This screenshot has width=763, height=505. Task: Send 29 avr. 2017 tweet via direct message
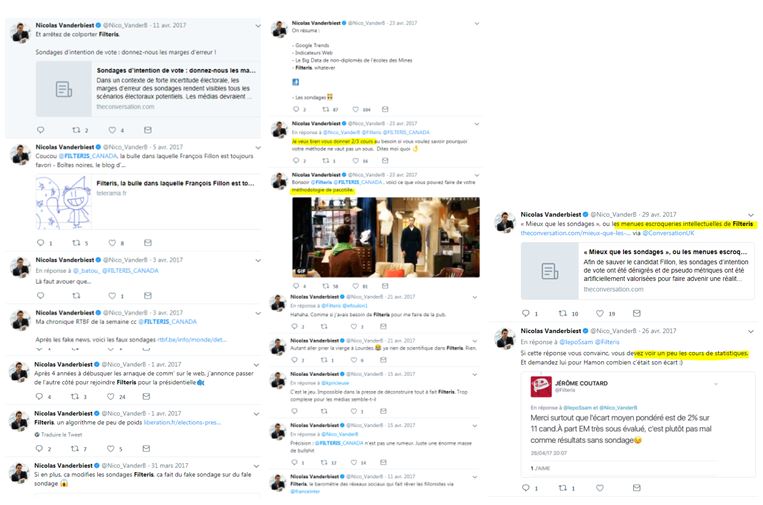point(636,313)
